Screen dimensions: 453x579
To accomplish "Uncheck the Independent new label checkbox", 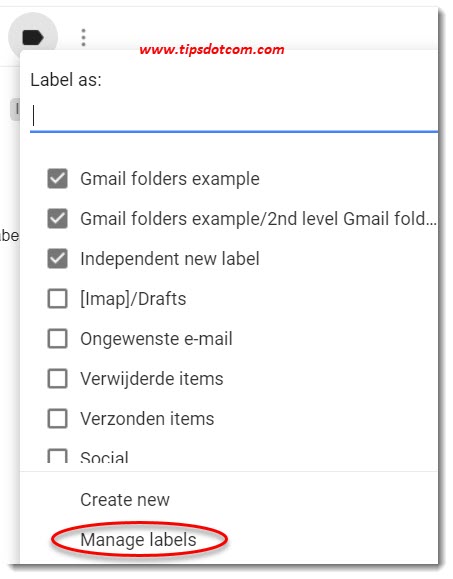I will [58, 258].
